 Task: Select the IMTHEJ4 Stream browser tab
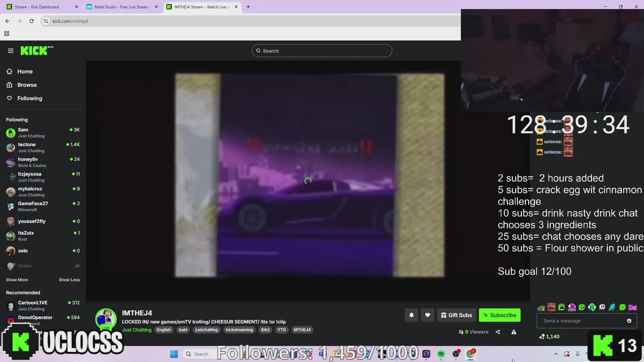tap(202, 7)
